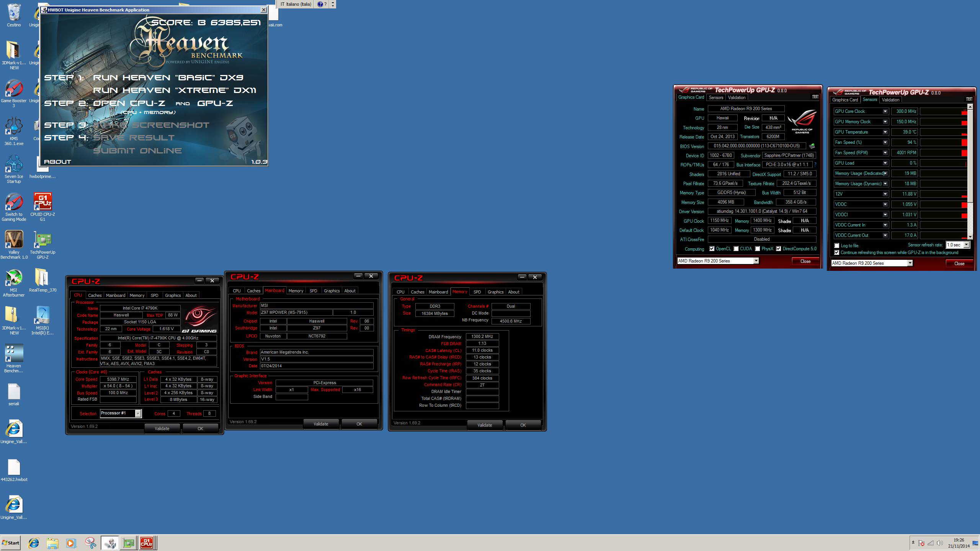Toggle the CUDA checkbox in GPU-Z
Viewport: 980px width, 551px height.
tap(736, 249)
